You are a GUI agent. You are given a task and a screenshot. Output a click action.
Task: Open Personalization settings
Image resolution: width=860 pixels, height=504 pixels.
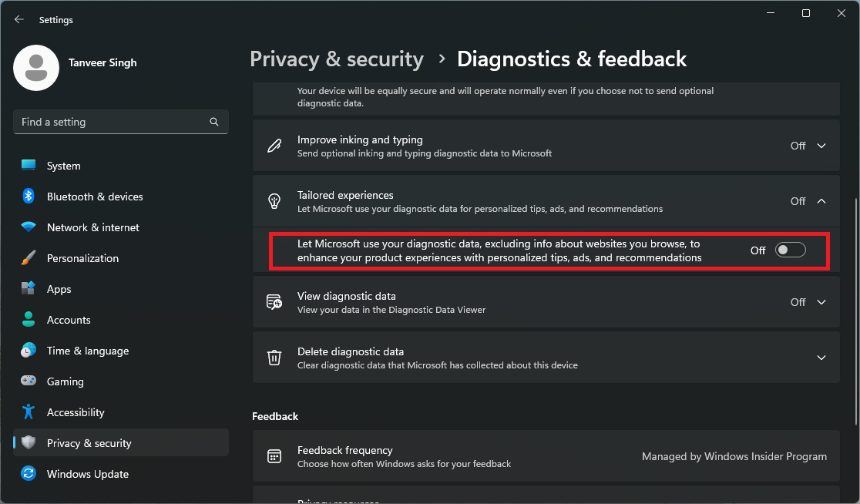[83, 257]
